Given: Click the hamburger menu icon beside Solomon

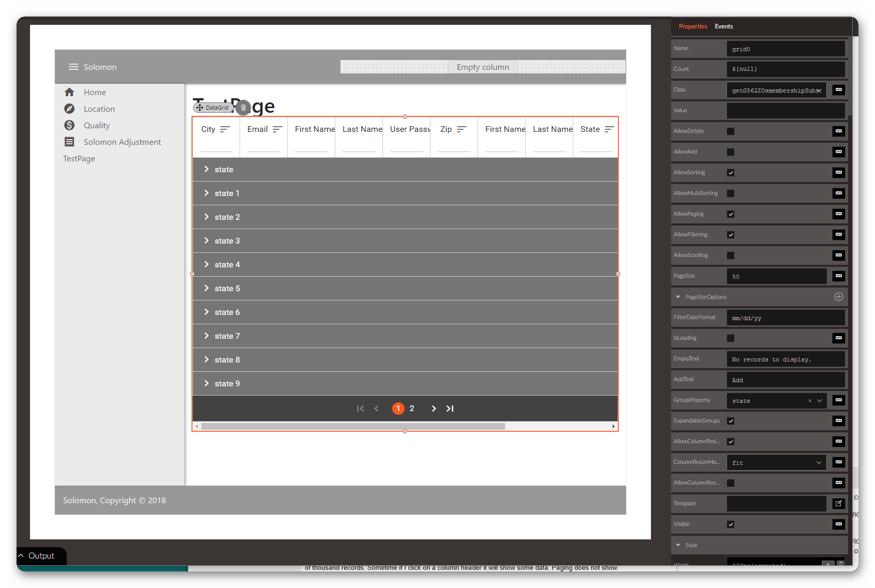Looking at the screenshot, I should (x=73, y=67).
